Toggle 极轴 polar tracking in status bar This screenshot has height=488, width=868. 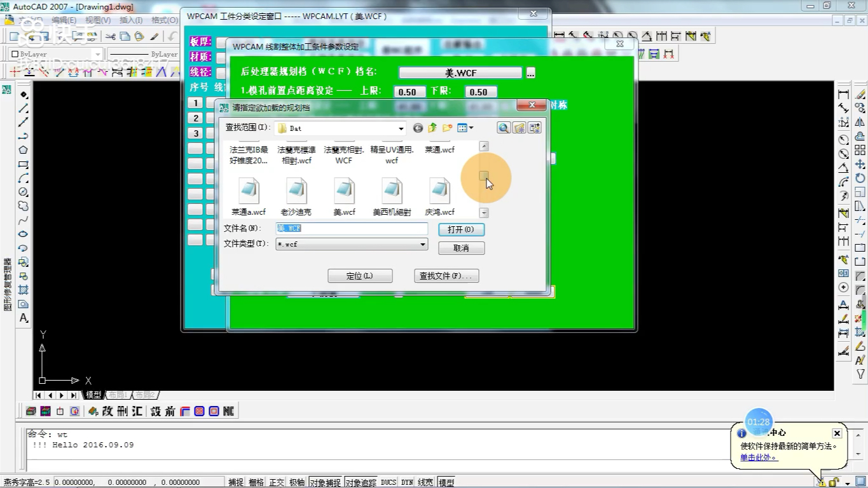tap(297, 483)
